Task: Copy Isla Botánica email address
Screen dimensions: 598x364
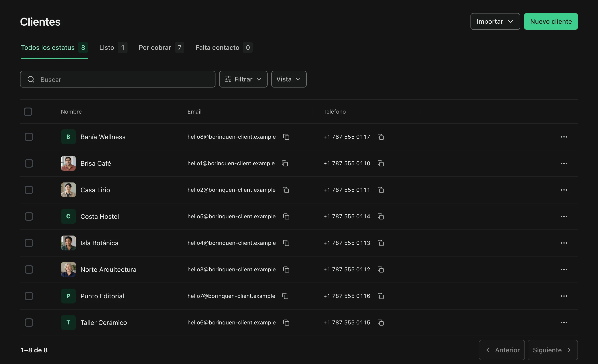Action: (x=286, y=243)
